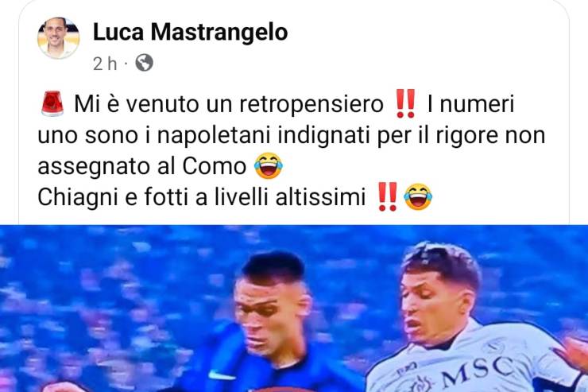Open the Luca Mastrangelo name link
Image resolution: width=588 pixels, height=392 pixels.
click(190, 32)
